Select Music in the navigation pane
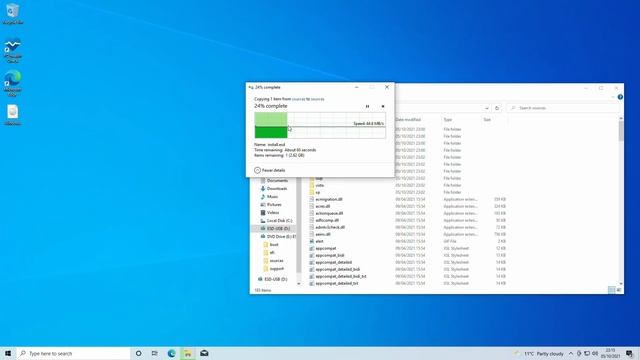The image size is (640, 360). click(272, 197)
